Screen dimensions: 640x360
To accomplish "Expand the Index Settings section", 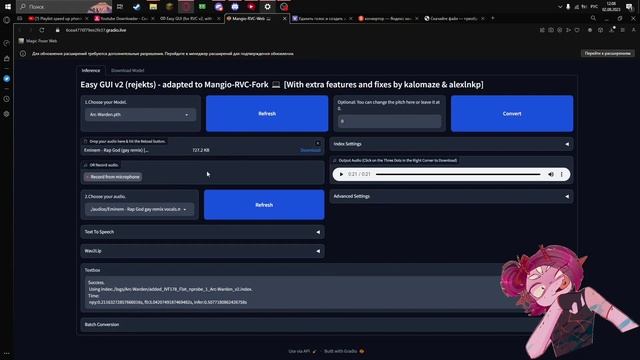I will [x=451, y=144].
